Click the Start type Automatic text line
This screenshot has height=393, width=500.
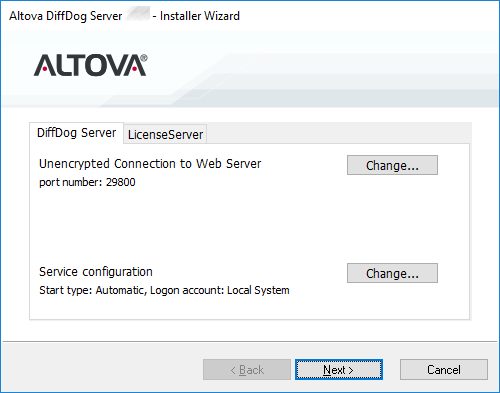click(164, 290)
